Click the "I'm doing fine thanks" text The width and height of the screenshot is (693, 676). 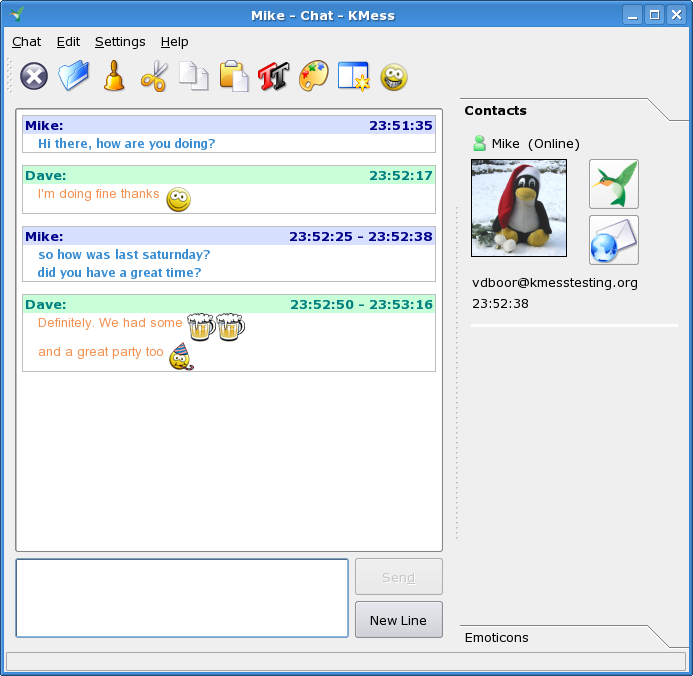tap(98, 194)
